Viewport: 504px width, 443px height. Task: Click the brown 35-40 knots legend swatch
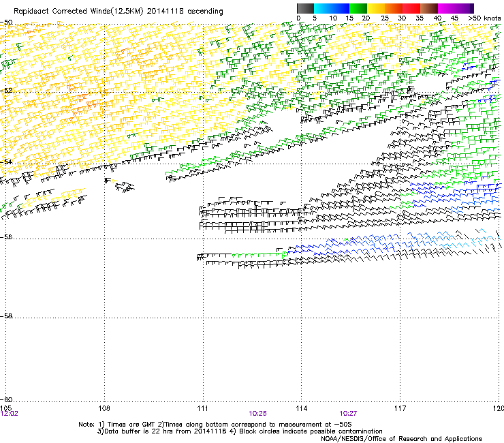(x=429, y=8)
